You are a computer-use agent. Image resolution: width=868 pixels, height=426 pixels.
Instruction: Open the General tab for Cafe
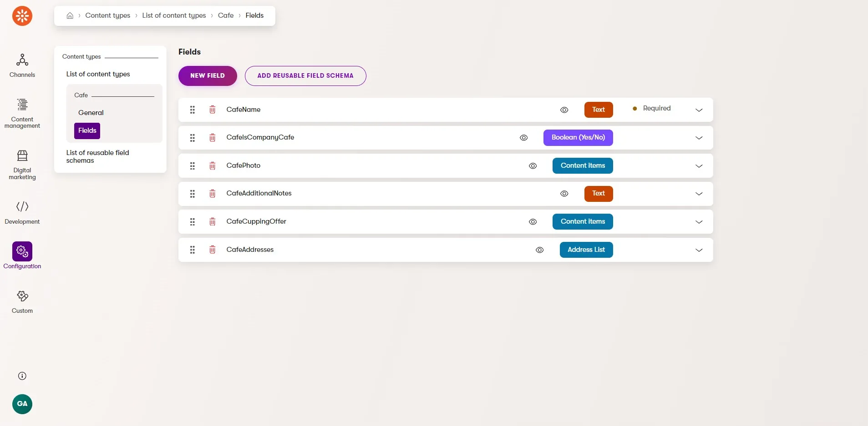click(x=91, y=113)
